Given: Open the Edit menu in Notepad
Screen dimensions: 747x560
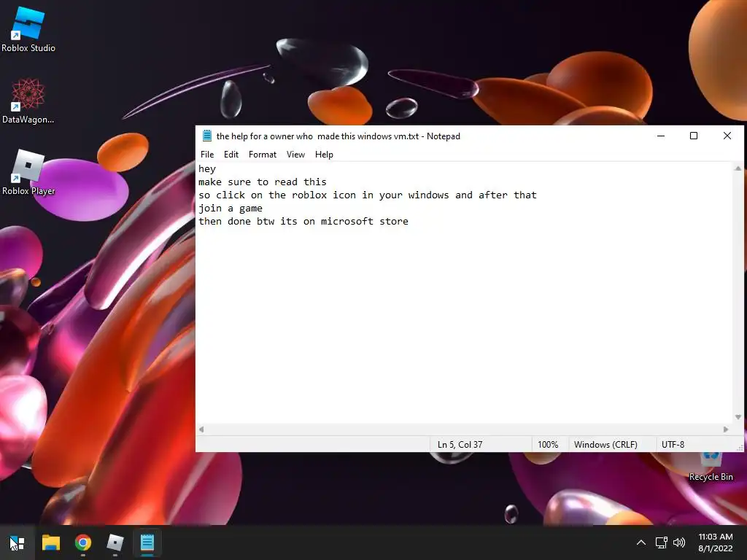Looking at the screenshot, I should [x=231, y=155].
